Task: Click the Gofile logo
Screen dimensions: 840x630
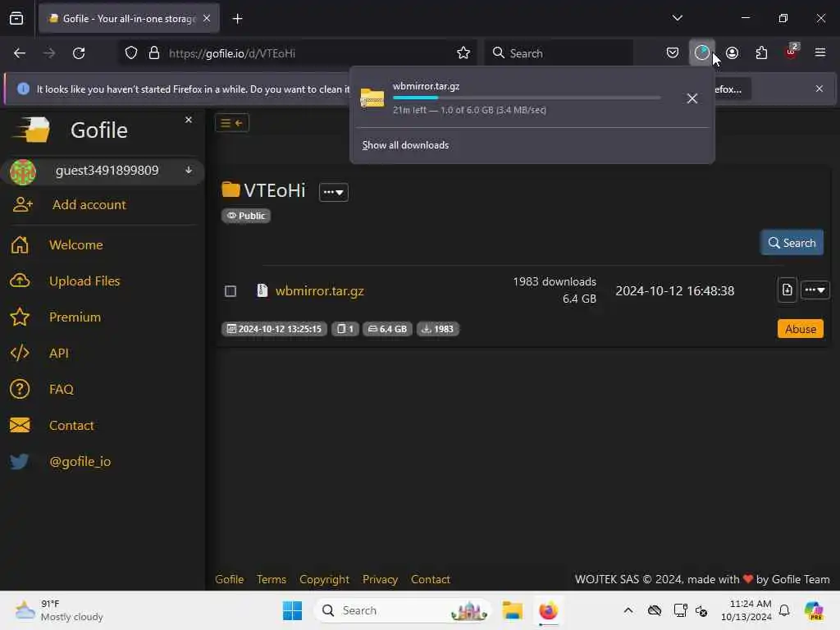Action: pyautogui.click(x=32, y=130)
